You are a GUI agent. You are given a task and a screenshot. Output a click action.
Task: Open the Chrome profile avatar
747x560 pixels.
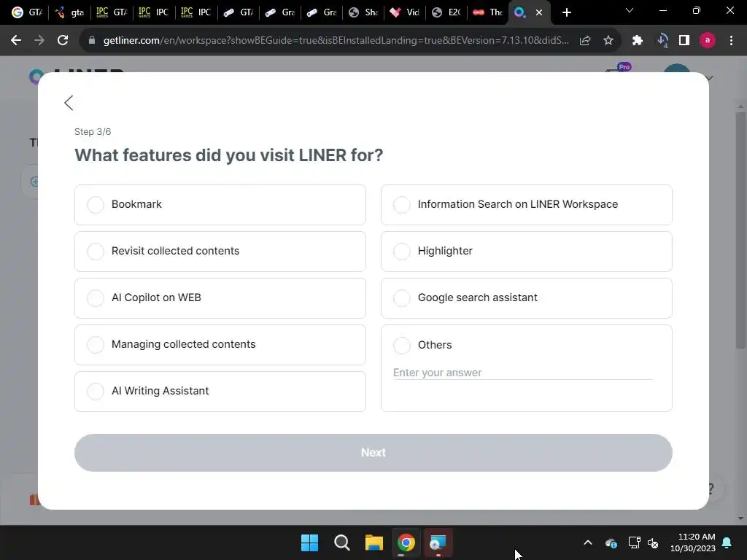click(x=708, y=41)
